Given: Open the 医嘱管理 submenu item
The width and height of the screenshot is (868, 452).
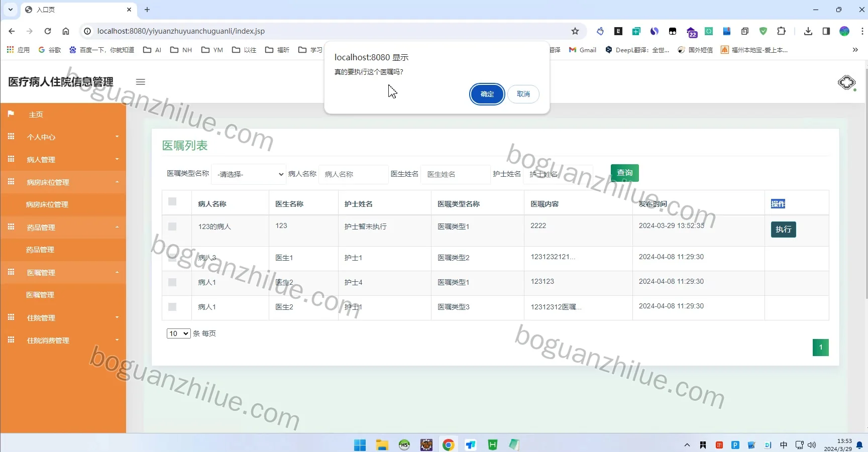Looking at the screenshot, I should 63,295.
